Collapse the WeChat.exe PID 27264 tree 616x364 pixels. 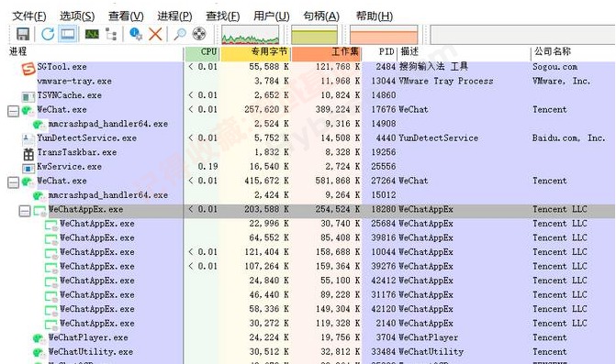tap(13, 182)
